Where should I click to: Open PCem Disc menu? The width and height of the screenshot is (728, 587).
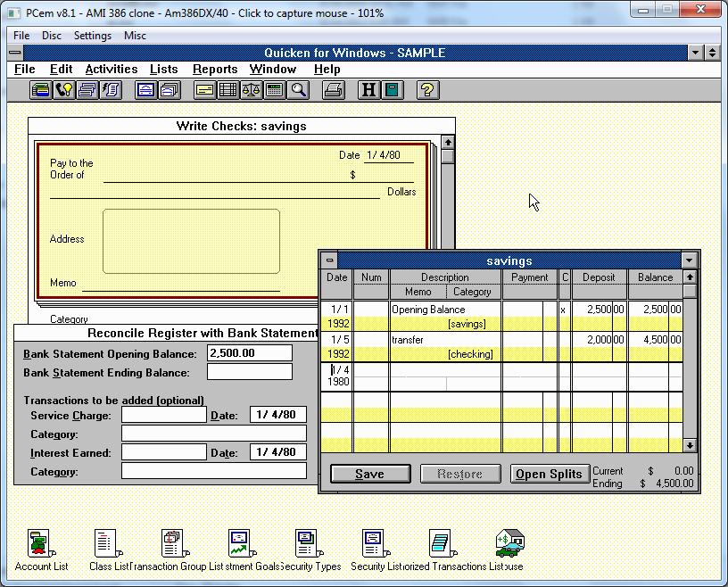coord(52,36)
